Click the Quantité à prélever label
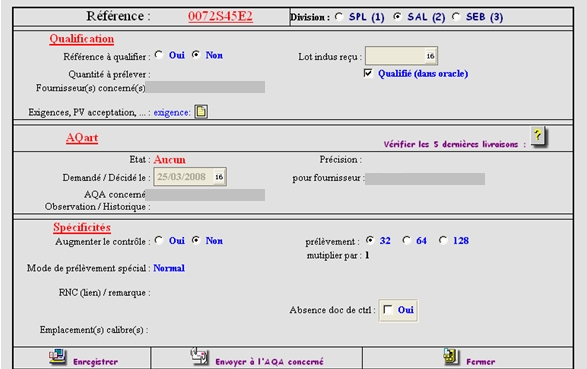587x369 pixels. coord(109,74)
